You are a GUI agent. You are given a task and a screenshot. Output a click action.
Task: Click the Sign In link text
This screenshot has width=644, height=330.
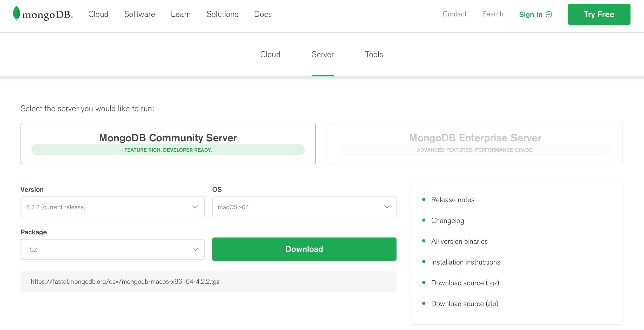point(531,14)
